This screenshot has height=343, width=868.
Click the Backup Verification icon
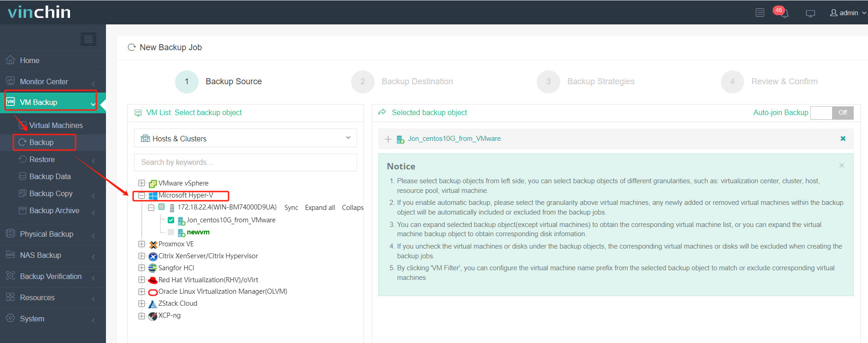coord(10,276)
